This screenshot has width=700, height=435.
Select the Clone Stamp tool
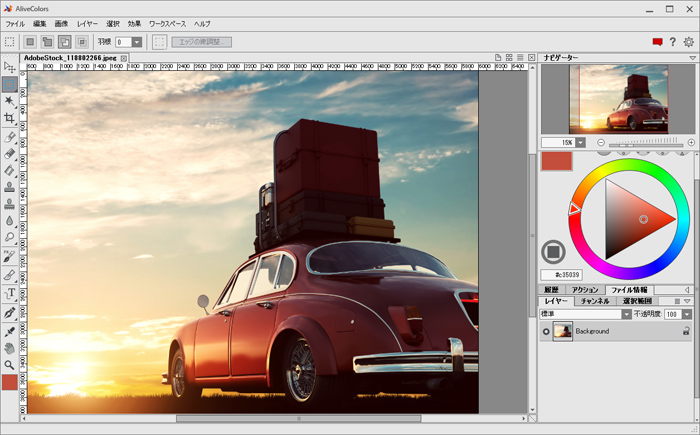tap(9, 187)
